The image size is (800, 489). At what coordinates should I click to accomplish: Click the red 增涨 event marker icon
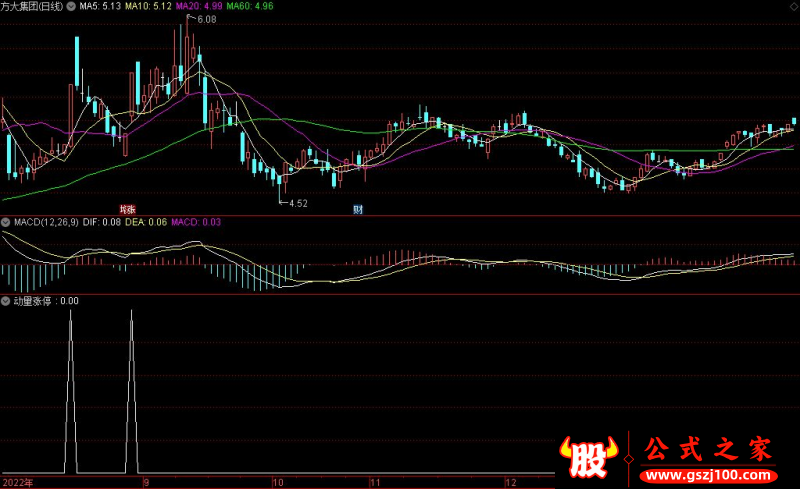pyautogui.click(x=127, y=209)
